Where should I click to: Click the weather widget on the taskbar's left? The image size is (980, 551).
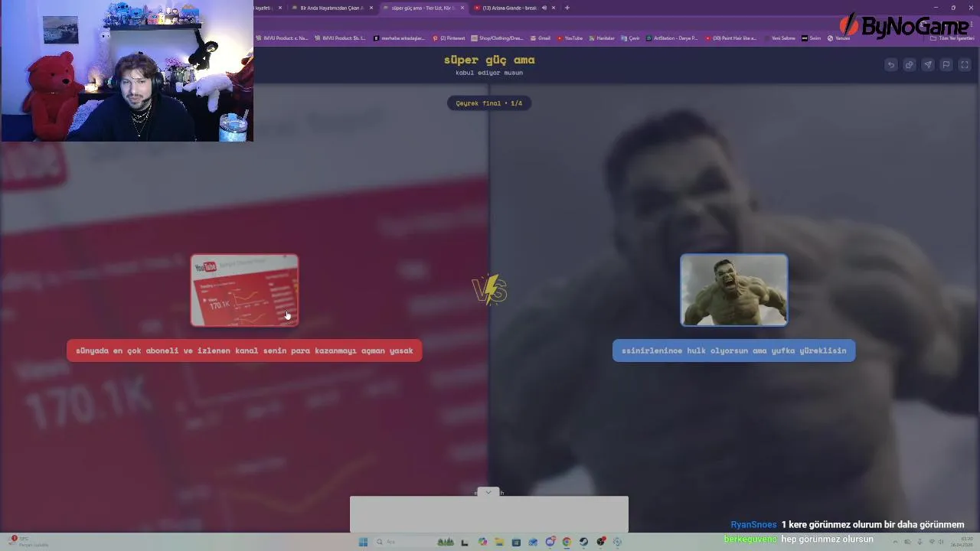(28, 542)
